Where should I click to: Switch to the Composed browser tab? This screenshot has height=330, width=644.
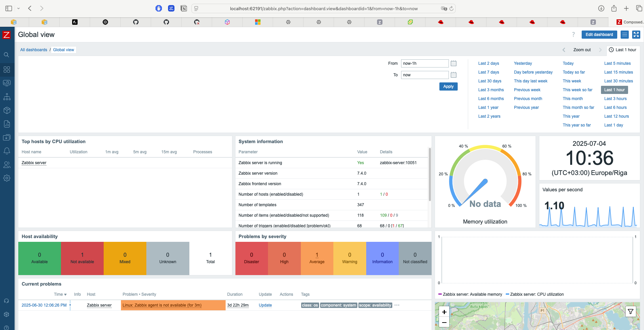tap(629, 22)
